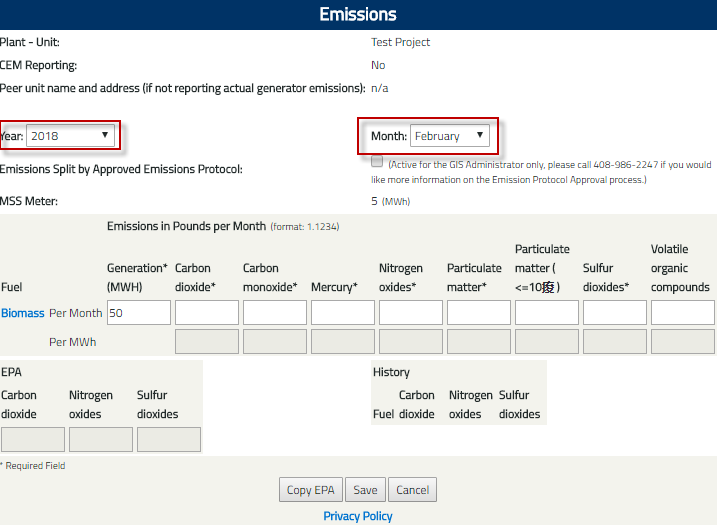Select the EPA Nitrogen oxides field
717x525 pixels.
point(101,440)
